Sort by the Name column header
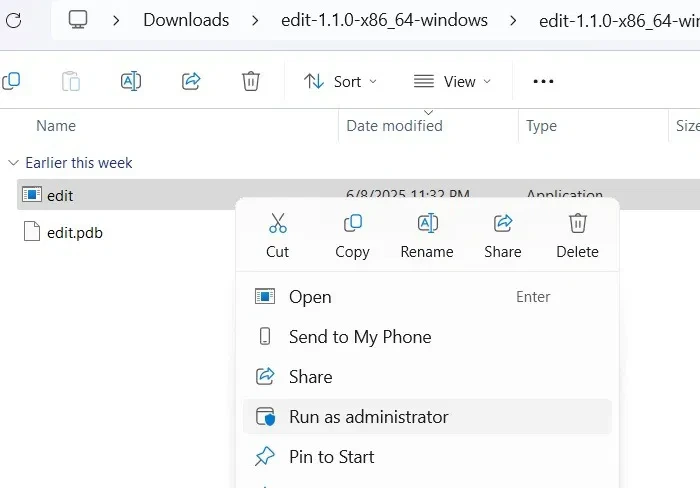 point(56,126)
